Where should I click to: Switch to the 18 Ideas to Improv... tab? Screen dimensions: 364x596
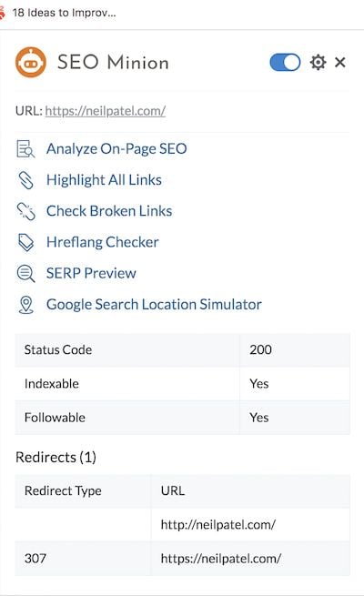pos(64,13)
